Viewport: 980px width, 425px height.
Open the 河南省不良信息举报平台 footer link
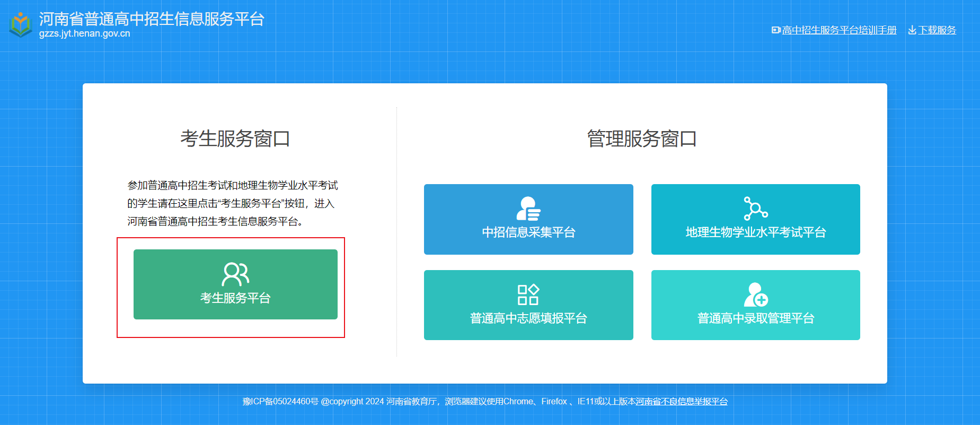click(682, 402)
